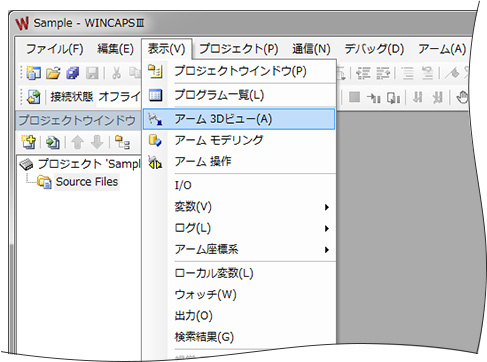Viewport: 487px width, 362px height.
Task: Select the プロジェクト 'Sampl tree root
Action: pyautogui.click(x=89, y=164)
